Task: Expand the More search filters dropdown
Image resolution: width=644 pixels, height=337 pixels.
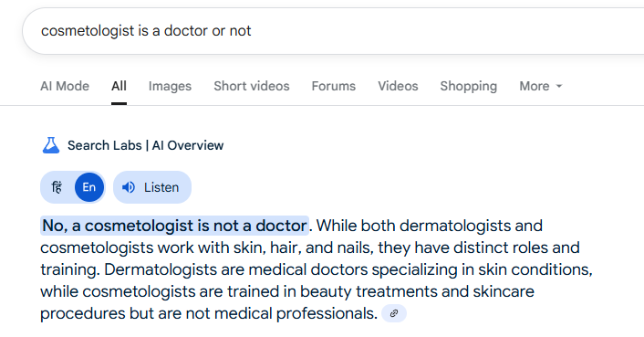Action: point(541,86)
